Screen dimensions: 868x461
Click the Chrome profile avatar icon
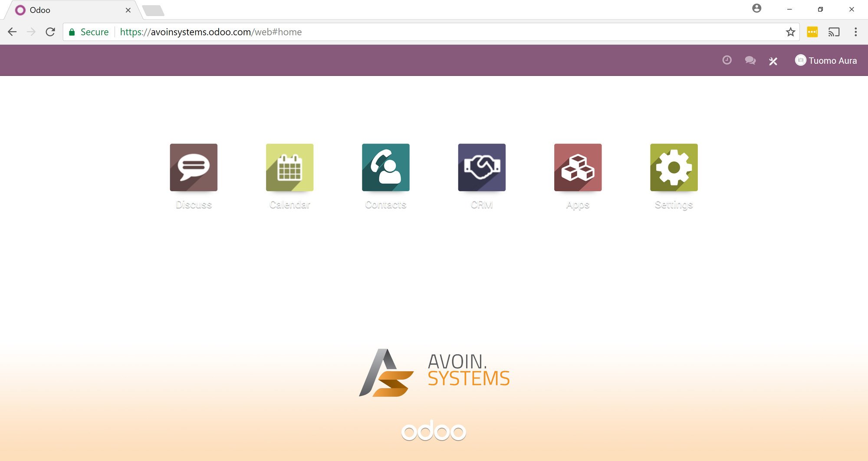pos(756,9)
